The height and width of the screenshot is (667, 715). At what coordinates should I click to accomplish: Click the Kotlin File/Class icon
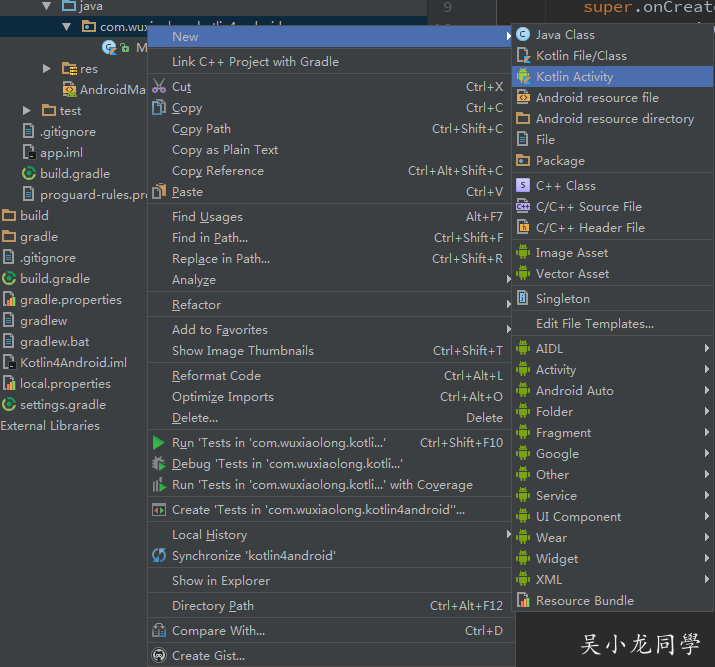(x=523, y=55)
